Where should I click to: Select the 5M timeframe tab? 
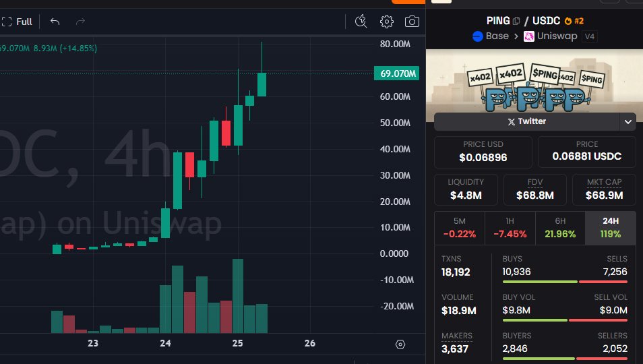460,228
